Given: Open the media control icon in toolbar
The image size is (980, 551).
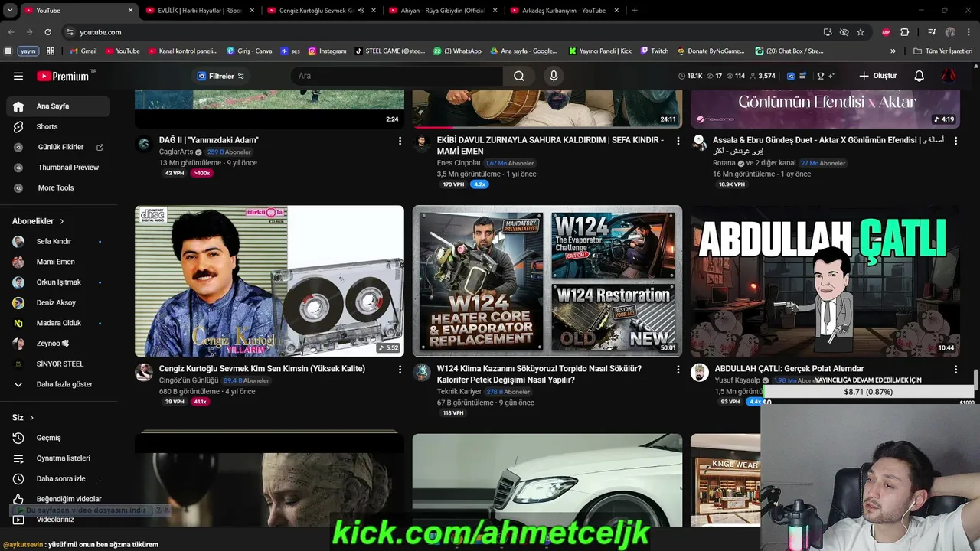Looking at the screenshot, I should (932, 32).
